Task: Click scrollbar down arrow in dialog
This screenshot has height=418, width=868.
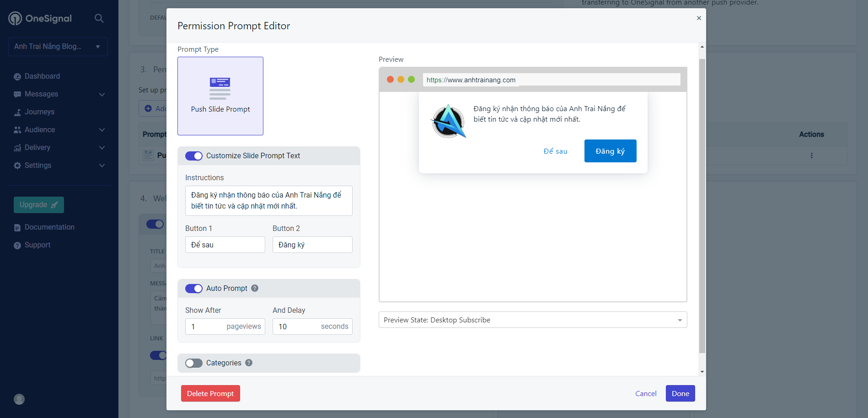Action: [x=702, y=372]
